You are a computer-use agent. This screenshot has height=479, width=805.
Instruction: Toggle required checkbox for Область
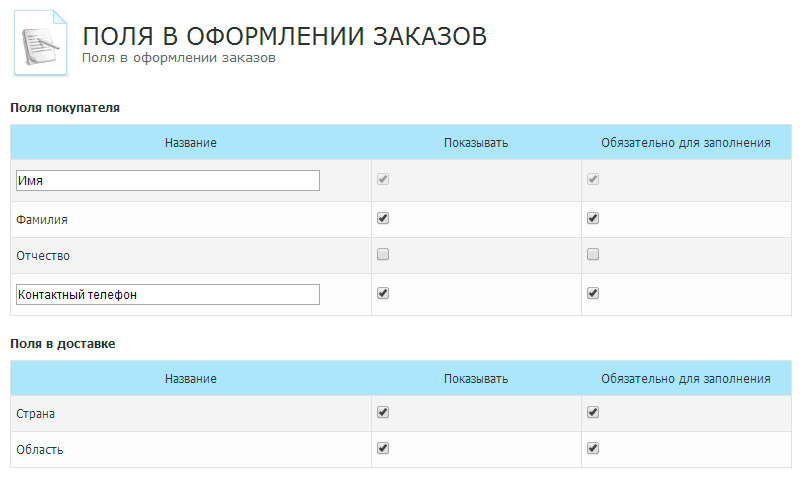point(593,448)
